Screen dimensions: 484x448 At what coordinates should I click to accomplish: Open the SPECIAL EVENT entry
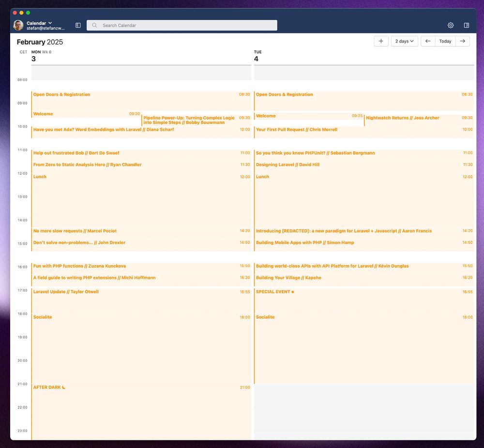[x=364, y=300]
